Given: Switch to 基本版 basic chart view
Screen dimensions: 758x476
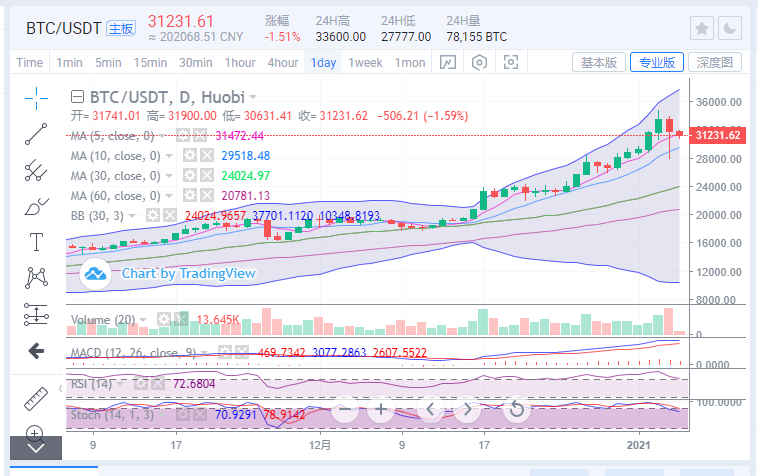Looking at the screenshot, I should (599, 62).
